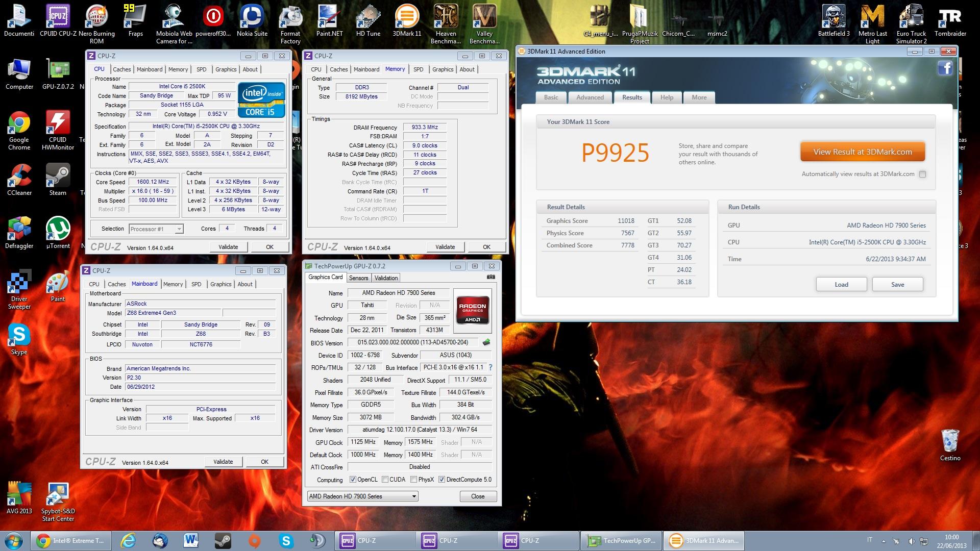Open Tombraider desktop shortcut

(950, 20)
